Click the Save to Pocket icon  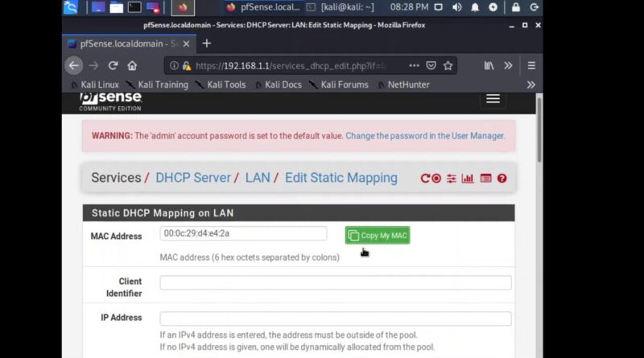431,66
